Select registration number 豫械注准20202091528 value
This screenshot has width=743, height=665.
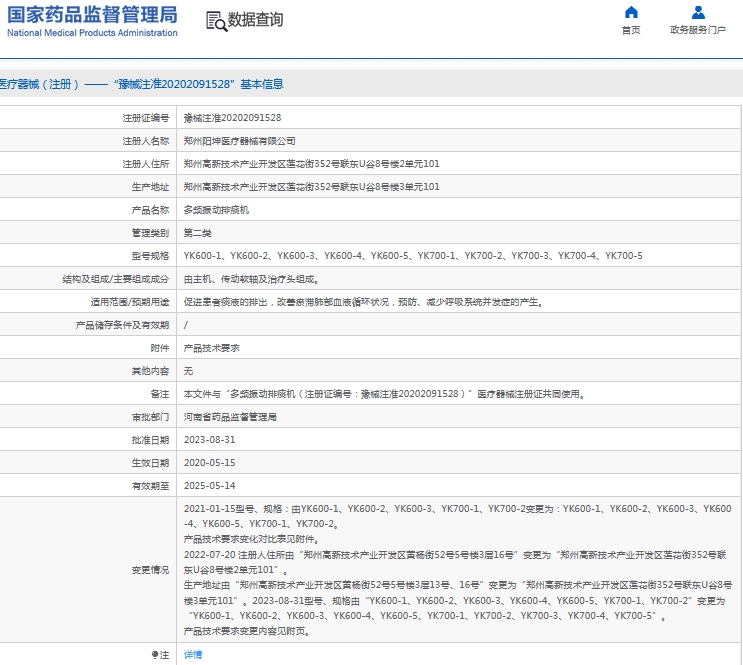[232, 118]
